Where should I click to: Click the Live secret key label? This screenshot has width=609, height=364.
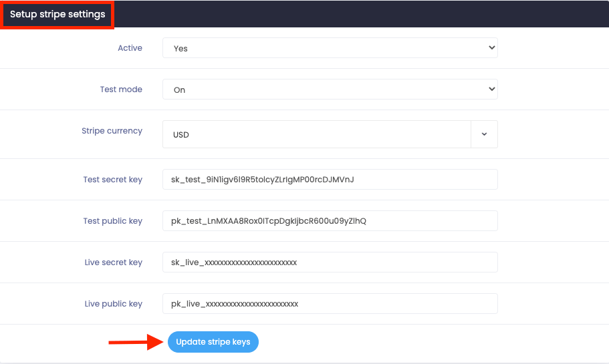pos(114,262)
